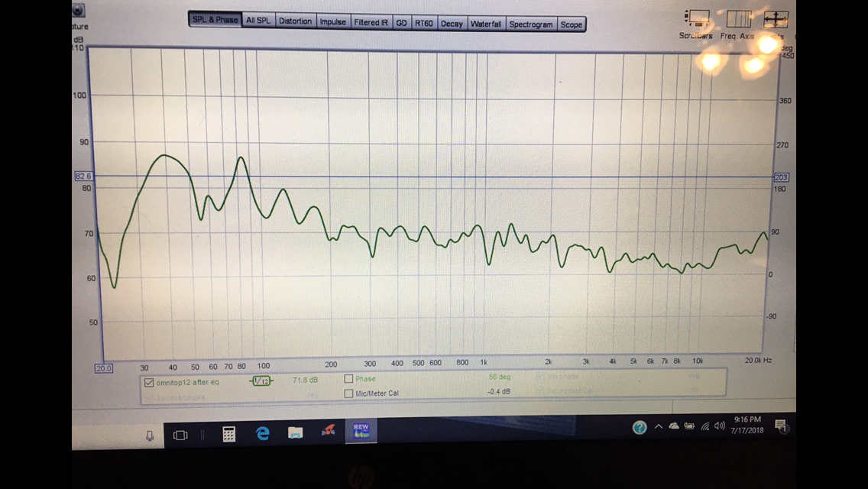
Task: Expand the hidden system tray icons
Action: (659, 426)
